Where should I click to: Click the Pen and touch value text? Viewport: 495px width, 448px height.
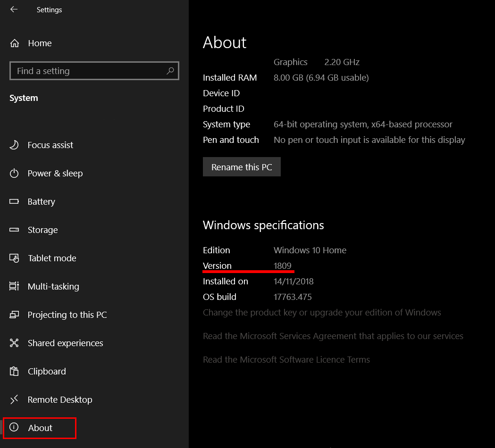(369, 140)
